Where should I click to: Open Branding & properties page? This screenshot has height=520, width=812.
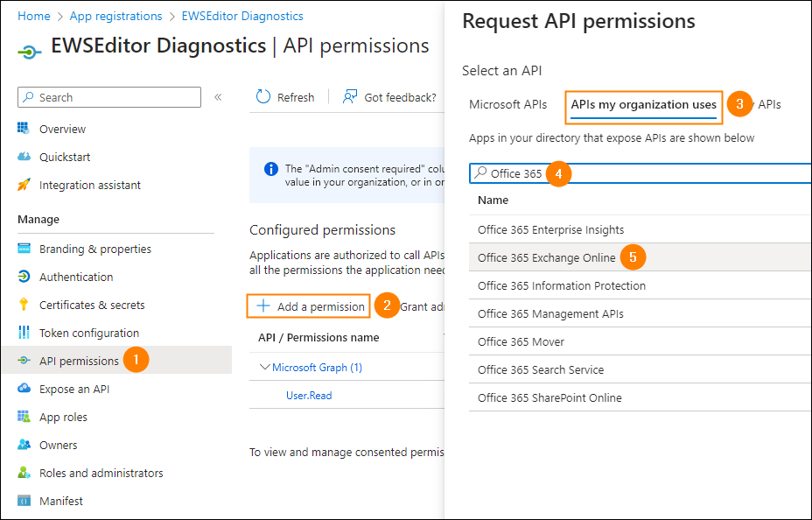tap(95, 249)
